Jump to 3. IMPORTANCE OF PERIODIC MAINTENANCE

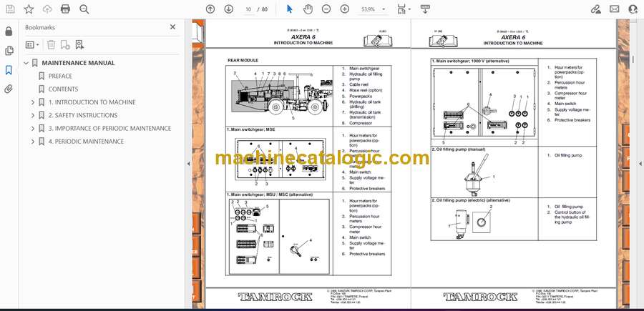(109, 129)
